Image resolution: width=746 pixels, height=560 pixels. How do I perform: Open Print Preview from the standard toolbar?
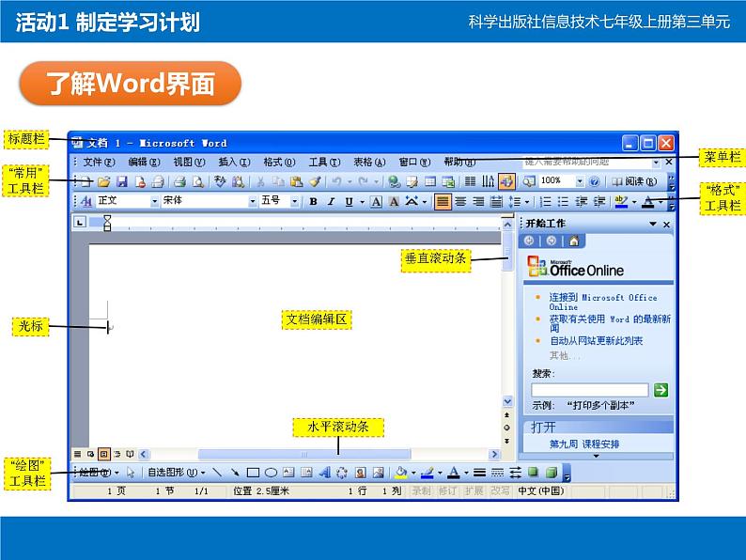tap(197, 181)
